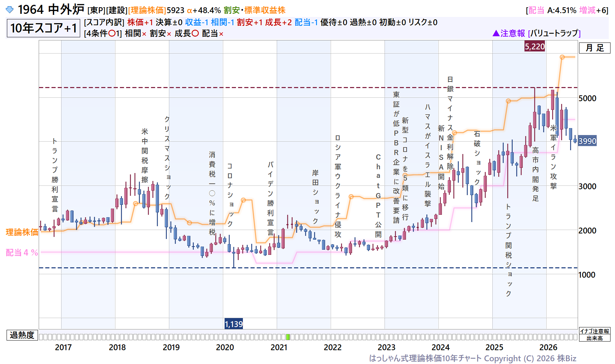Click the green cell in the 過熱度 bar
The height and width of the screenshot is (364, 615).
coord(288,337)
